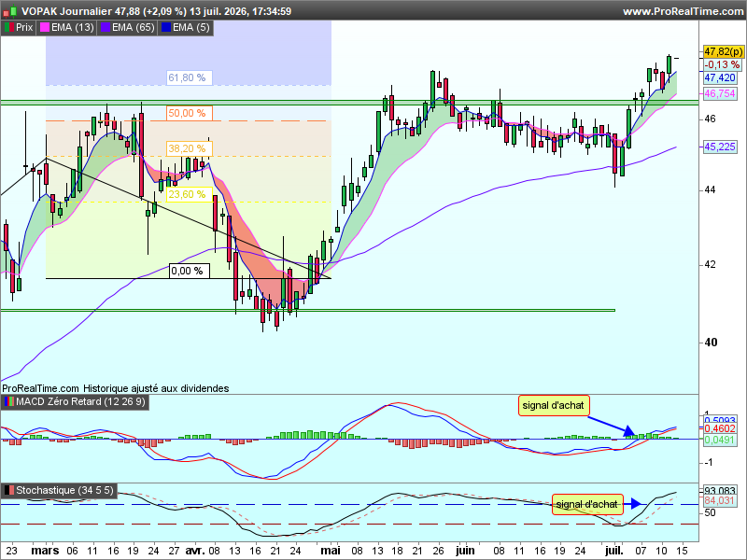Click the 46,754 EMA value tag
The image size is (747, 560).
click(720, 94)
